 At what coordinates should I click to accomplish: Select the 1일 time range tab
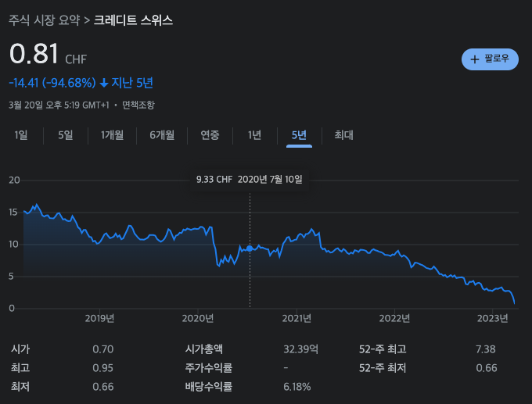(x=21, y=135)
